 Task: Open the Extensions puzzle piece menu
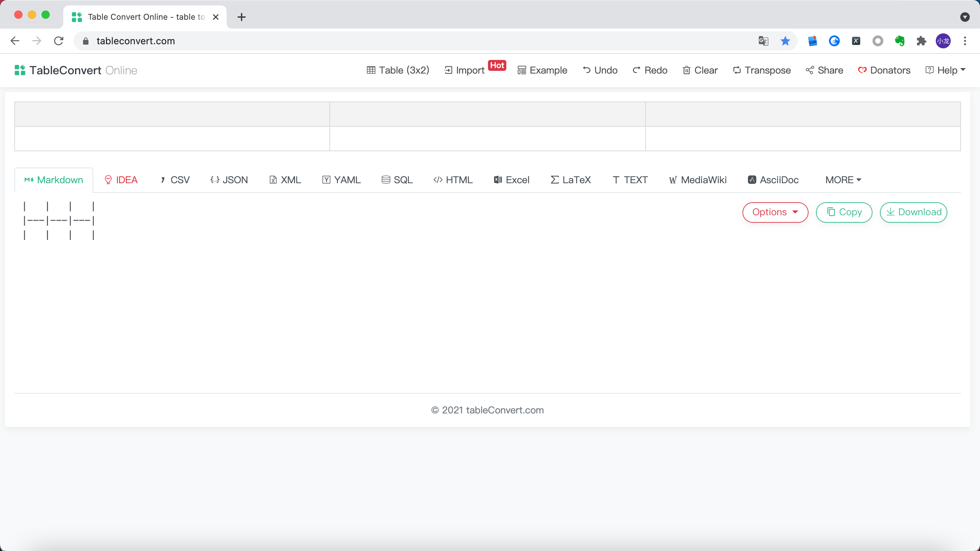click(921, 41)
